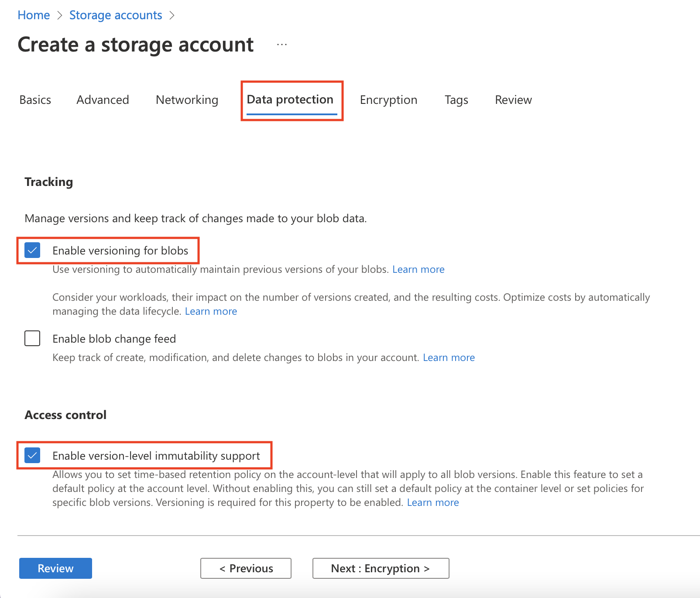
Task: Open Learn more about immutability support
Action: (x=432, y=502)
